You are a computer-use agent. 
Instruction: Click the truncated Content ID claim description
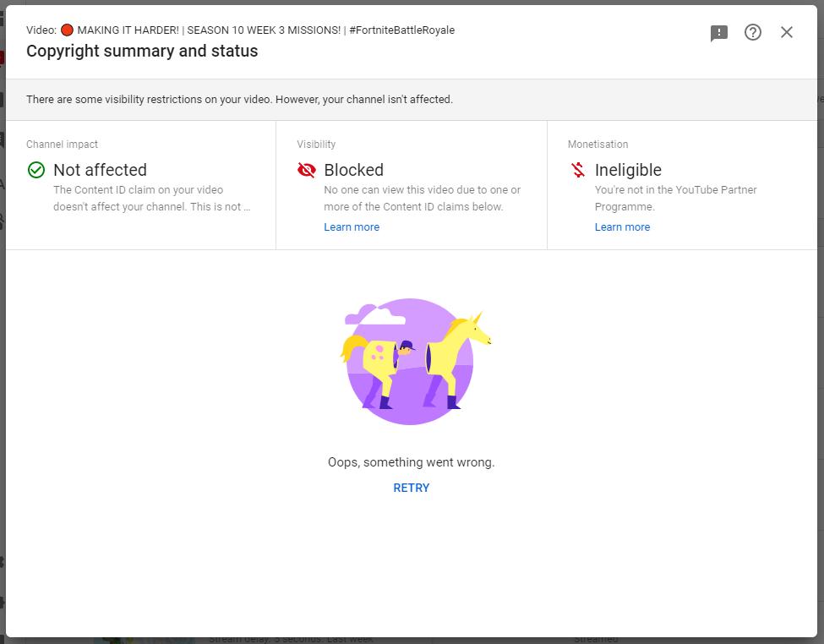[152, 199]
